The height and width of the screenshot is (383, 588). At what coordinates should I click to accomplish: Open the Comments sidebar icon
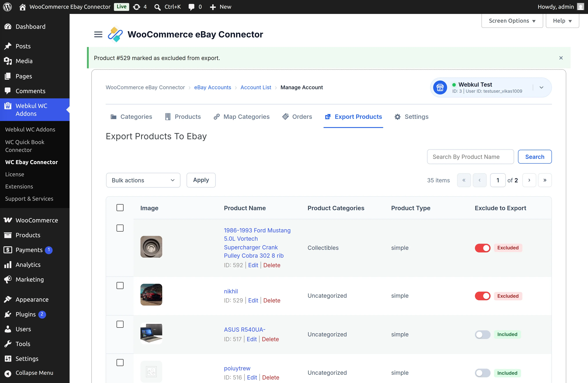[8, 91]
